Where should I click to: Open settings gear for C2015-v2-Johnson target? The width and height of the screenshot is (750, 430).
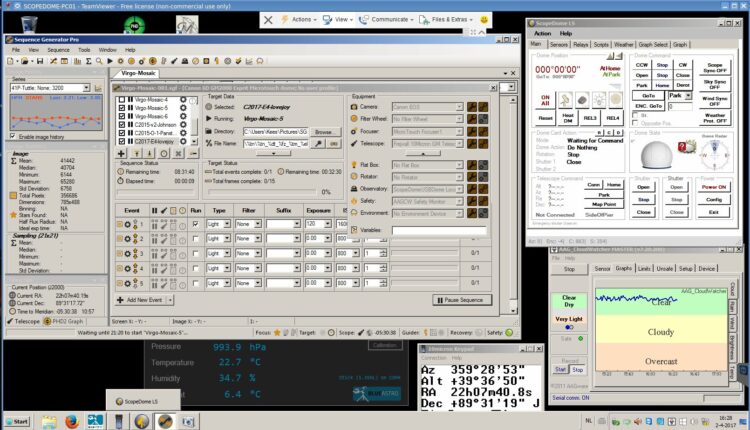click(183, 125)
